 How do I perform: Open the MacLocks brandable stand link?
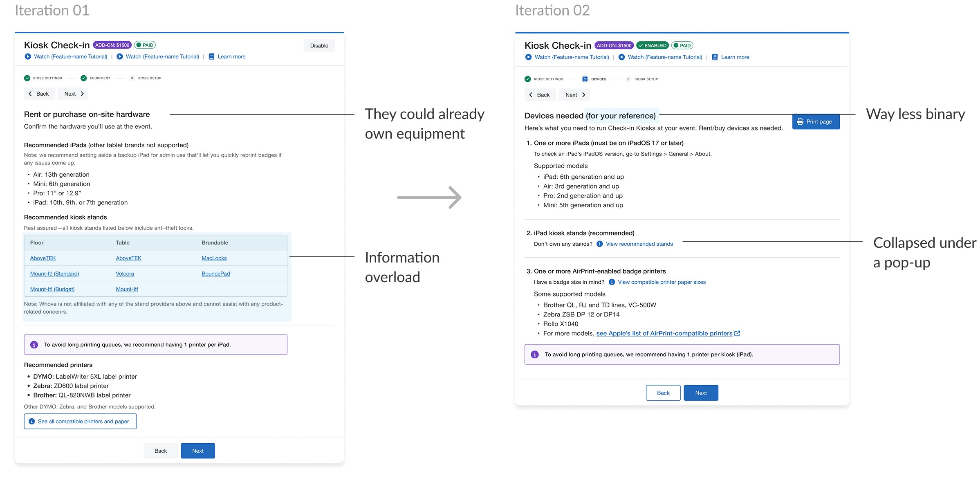[x=214, y=258]
